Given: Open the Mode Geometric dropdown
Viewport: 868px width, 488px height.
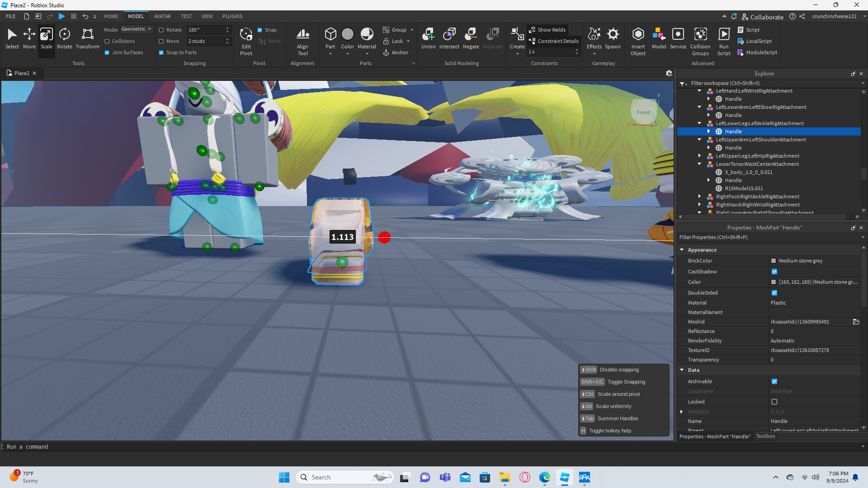Looking at the screenshot, I should point(137,29).
